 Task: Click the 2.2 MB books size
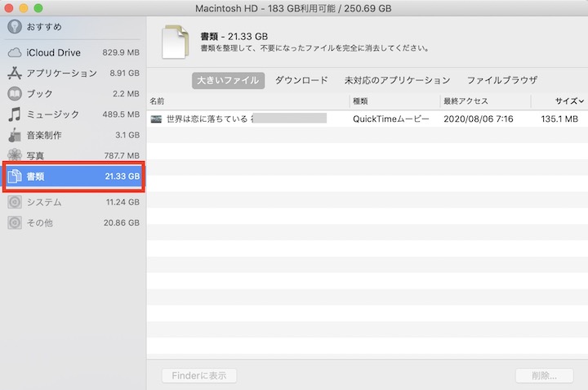click(x=126, y=93)
